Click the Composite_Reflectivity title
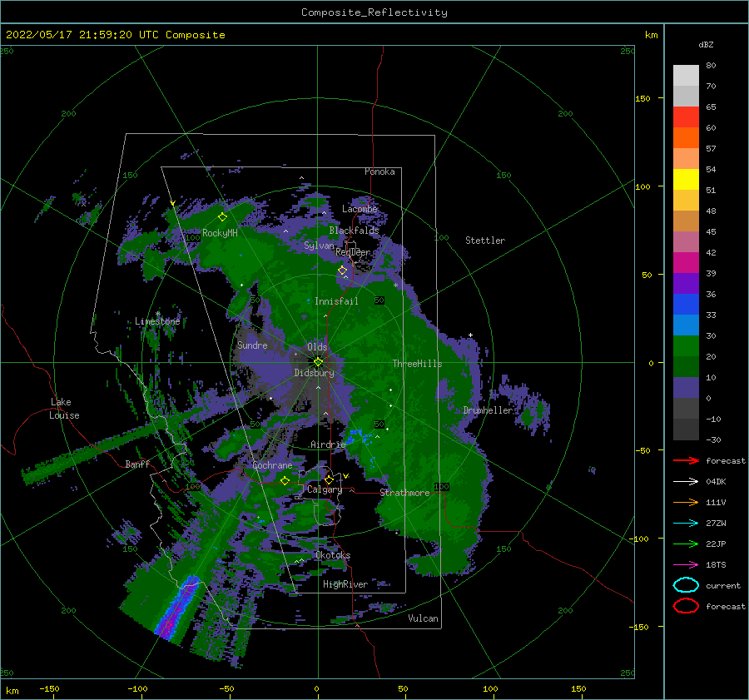 coord(374,12)
